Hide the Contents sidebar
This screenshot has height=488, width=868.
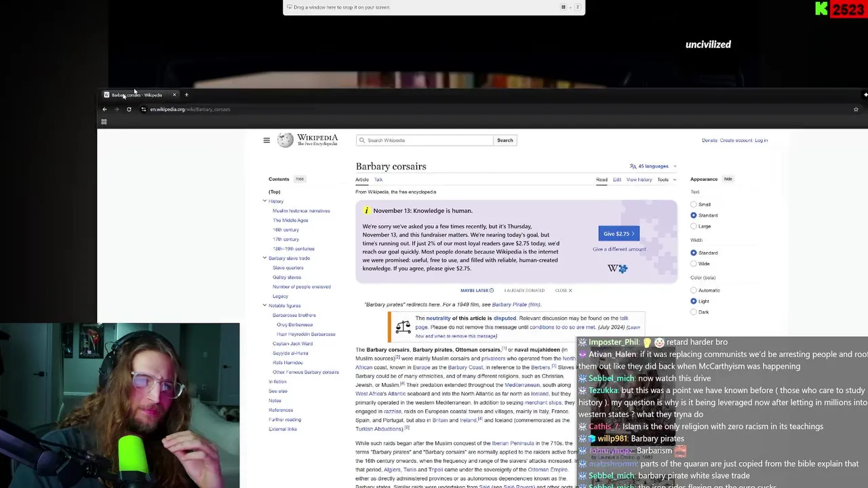click(x=300, y=179)
